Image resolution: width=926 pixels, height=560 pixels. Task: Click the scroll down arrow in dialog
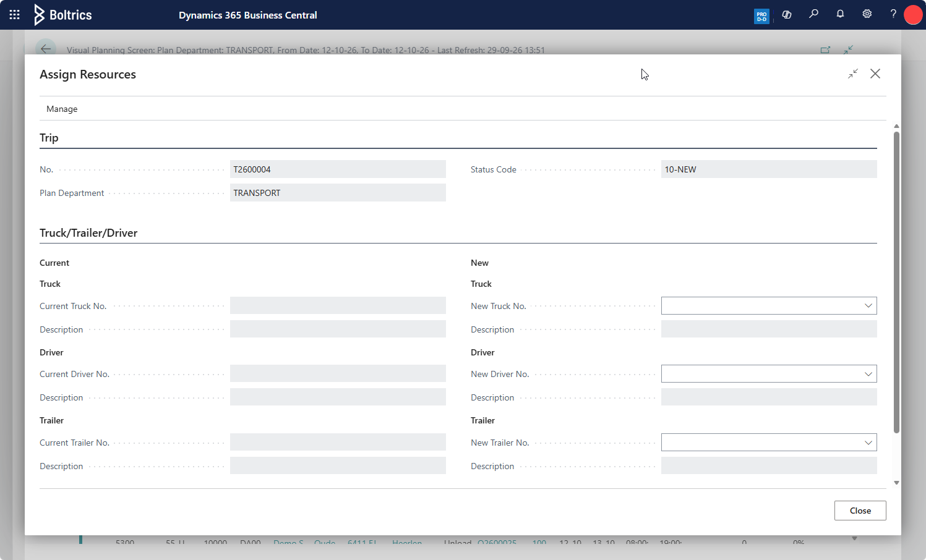coord(896,483)
